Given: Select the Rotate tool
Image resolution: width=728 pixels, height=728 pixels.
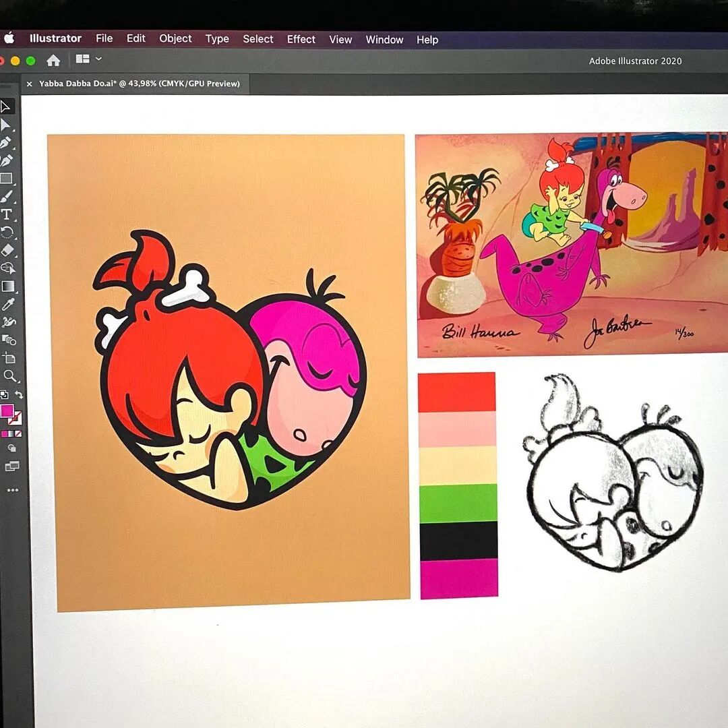Looking at the screenshot, I should (x=7, y=232).
